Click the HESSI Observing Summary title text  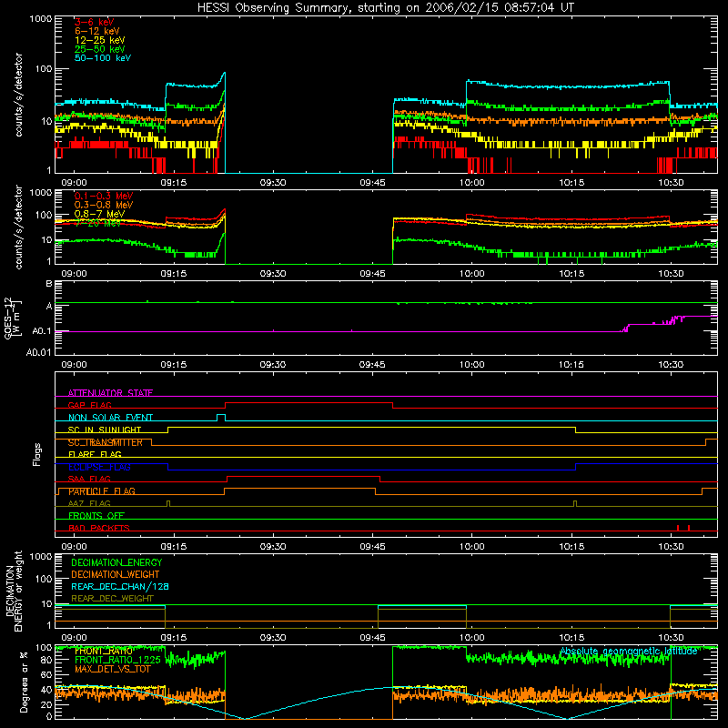click(x=385, y=8)
